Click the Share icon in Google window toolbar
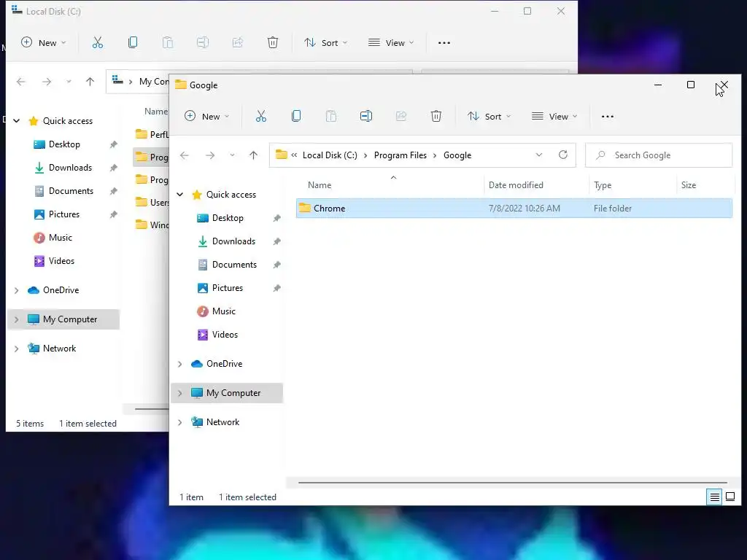The height and width of the screenshot is (560, 747). tap(401, 116)
